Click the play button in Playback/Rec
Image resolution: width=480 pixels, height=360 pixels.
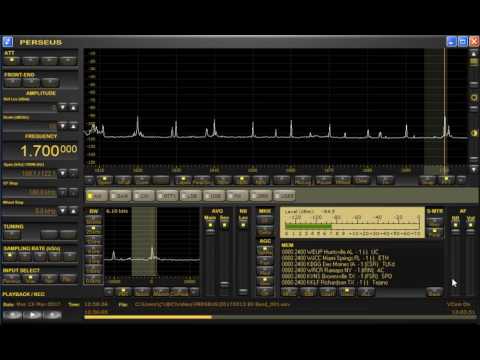click(33, 315)
